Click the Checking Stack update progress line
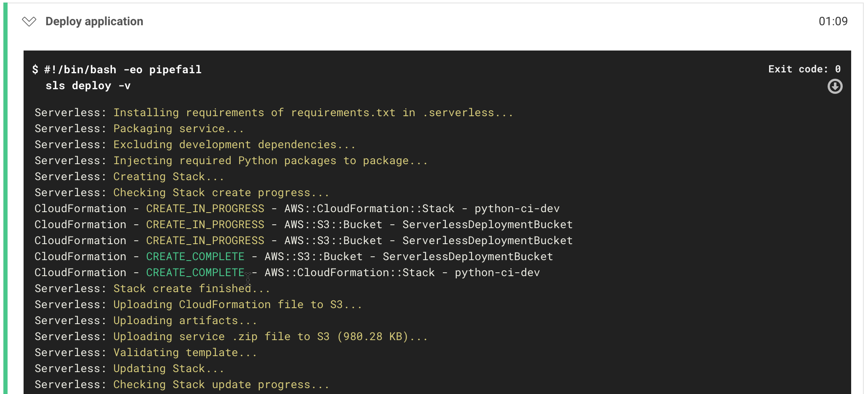This screenshot has width=868, height=394. click(181, 384)
